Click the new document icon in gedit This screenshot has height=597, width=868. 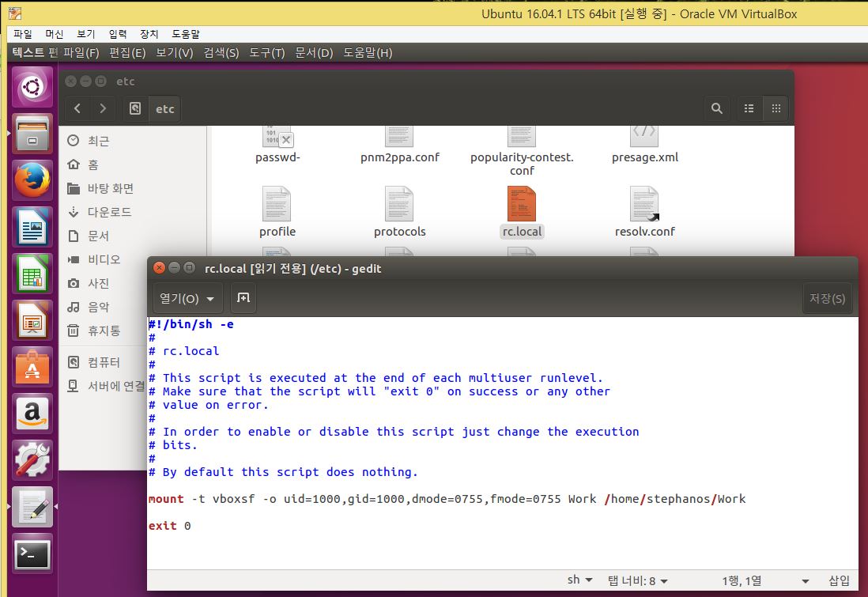(x=243, y=298)
